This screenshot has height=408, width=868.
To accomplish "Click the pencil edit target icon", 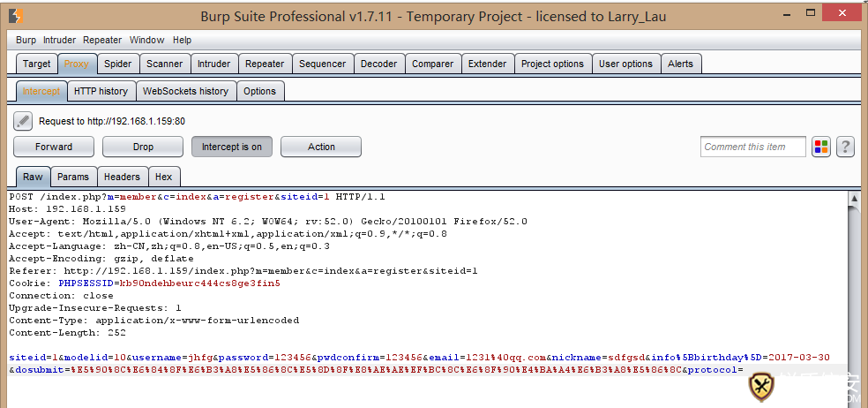I will 23,121.
